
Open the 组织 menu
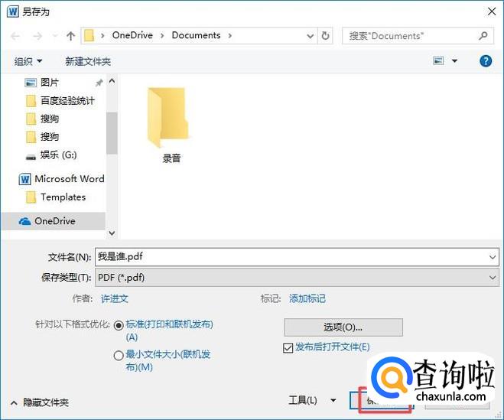[x=28, y=61]
